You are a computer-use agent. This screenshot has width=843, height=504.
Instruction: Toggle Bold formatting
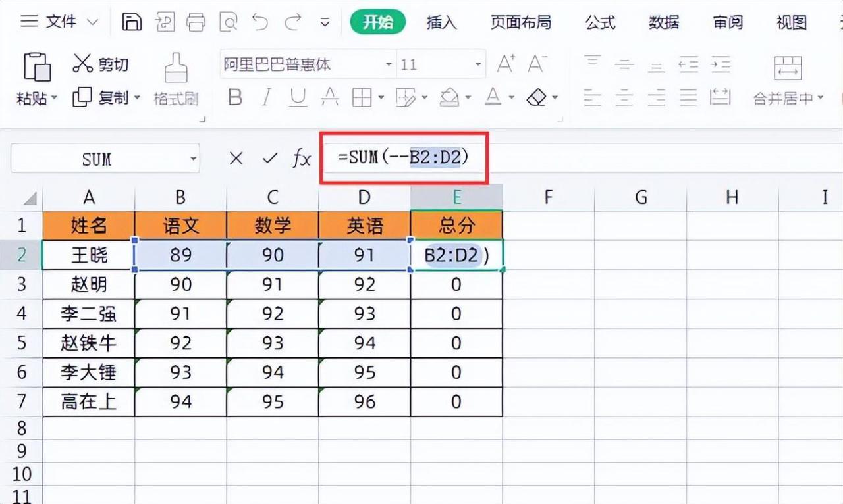[234, 98]
